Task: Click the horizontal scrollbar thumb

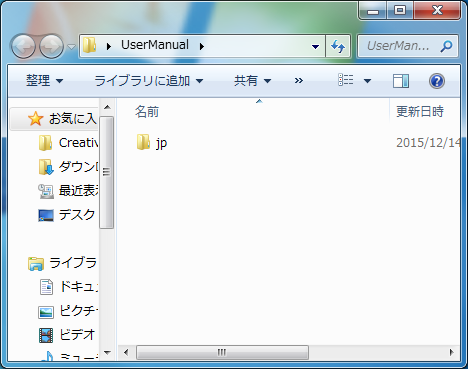Action: (222, 352)
